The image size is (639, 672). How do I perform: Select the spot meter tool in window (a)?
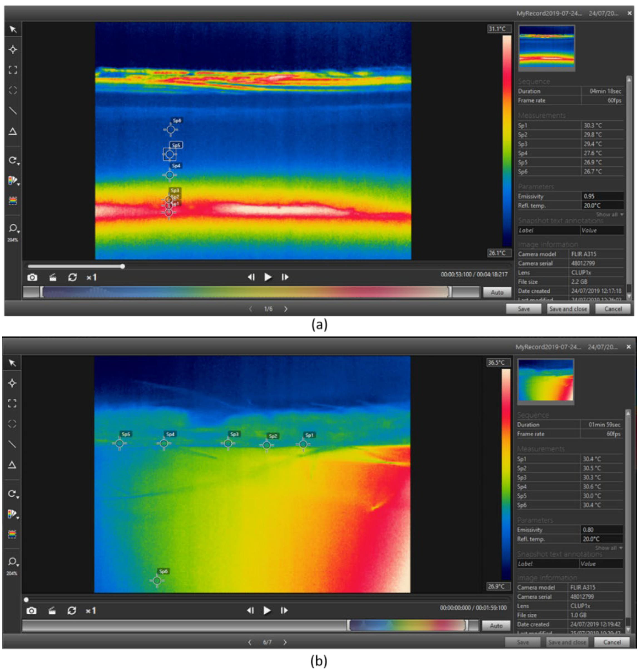(x=13, y=50)
